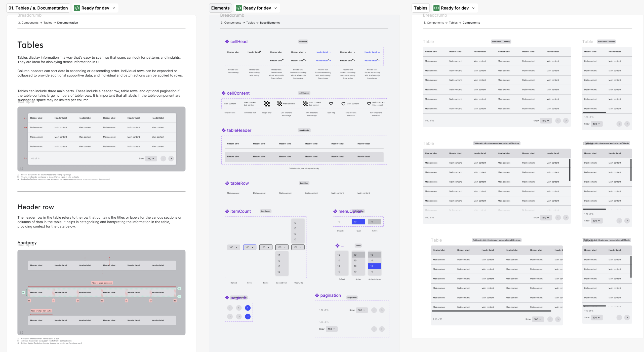Click horizontal scrollbar in Horizontal scroll Desktop table
Image resolution: width=644 pixels, height=352 pixels.
[x=491, y=311]
